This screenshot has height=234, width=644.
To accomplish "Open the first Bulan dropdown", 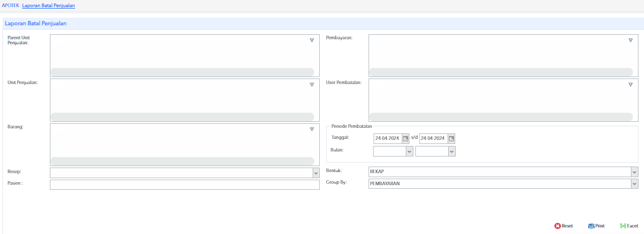I will pyautogui.click(x=409, y=151).
